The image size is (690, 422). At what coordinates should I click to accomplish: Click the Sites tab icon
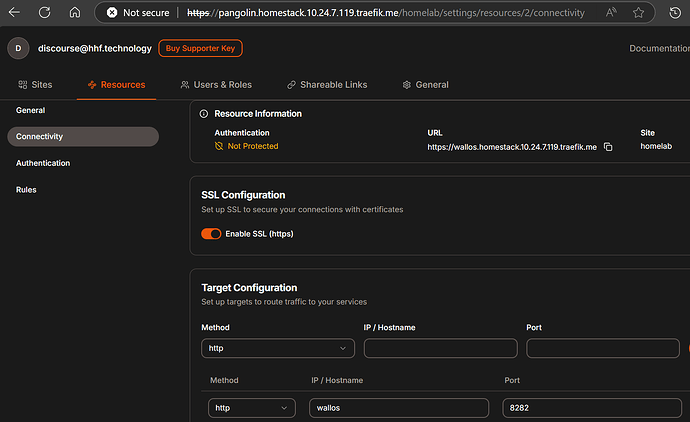pos(22,84)
